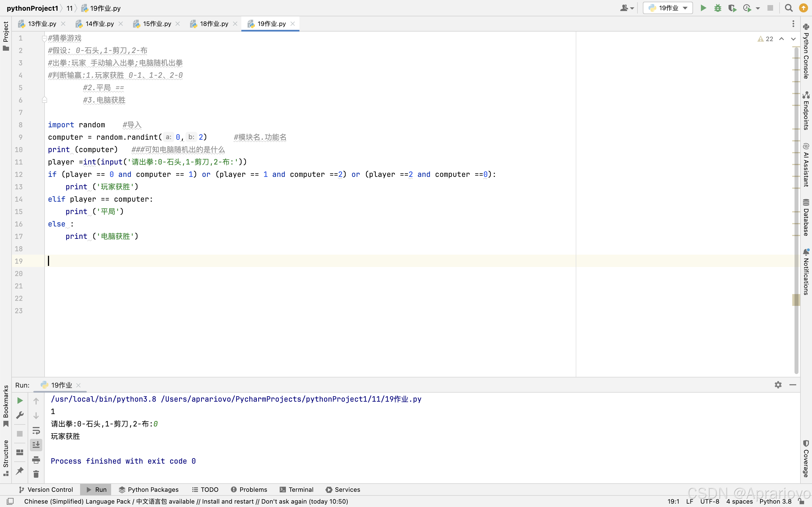Click Python 3.8 interpreter in status bar
This screenshot has height=507, width=812.
(x=775, y=501)
